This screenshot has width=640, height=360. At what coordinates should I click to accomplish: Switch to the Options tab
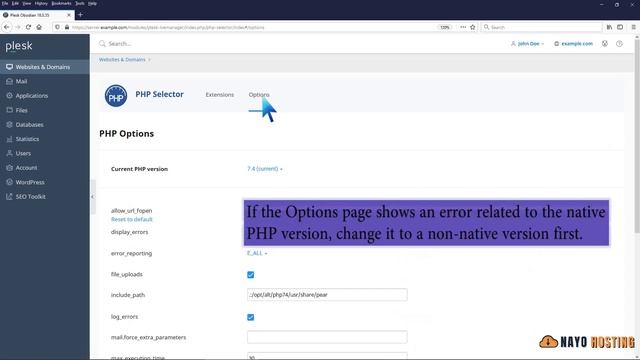[259, 95]
